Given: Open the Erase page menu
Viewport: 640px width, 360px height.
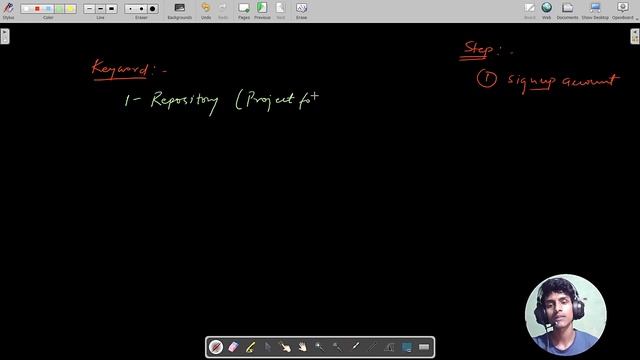Looking at the screenshot, I should 301,10.
